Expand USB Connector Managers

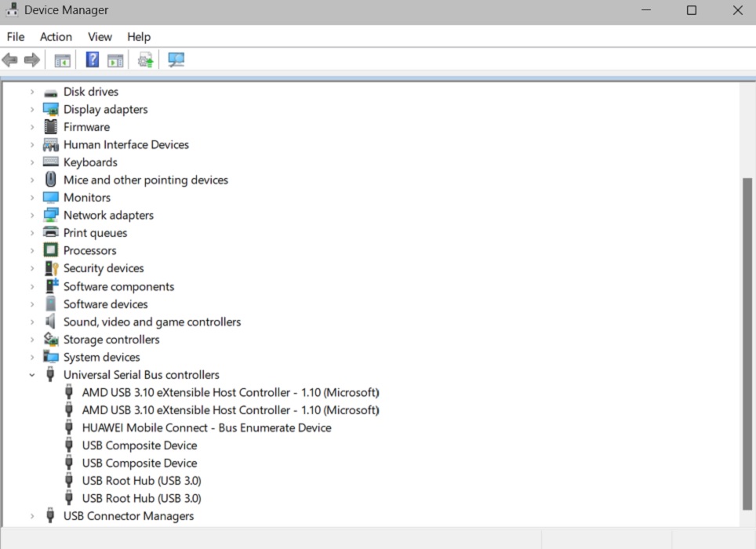click(31, 515)
